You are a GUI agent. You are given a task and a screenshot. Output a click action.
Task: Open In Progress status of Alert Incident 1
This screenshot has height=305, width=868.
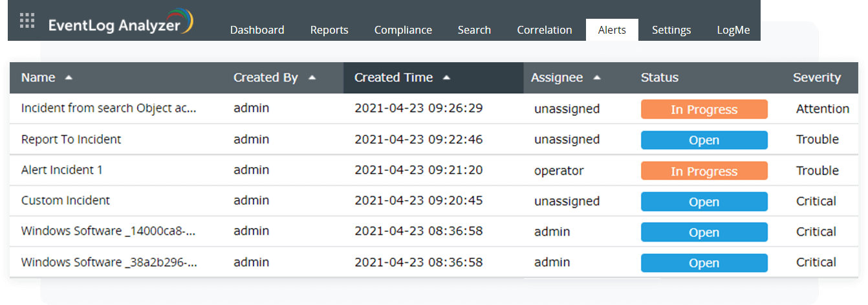(704, 171)
